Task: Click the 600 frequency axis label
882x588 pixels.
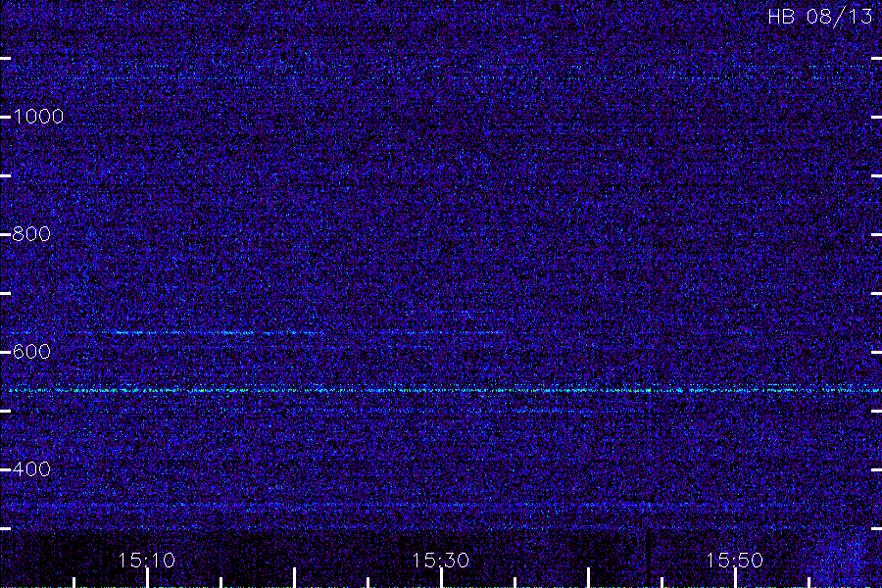Action: click(31, 352)
